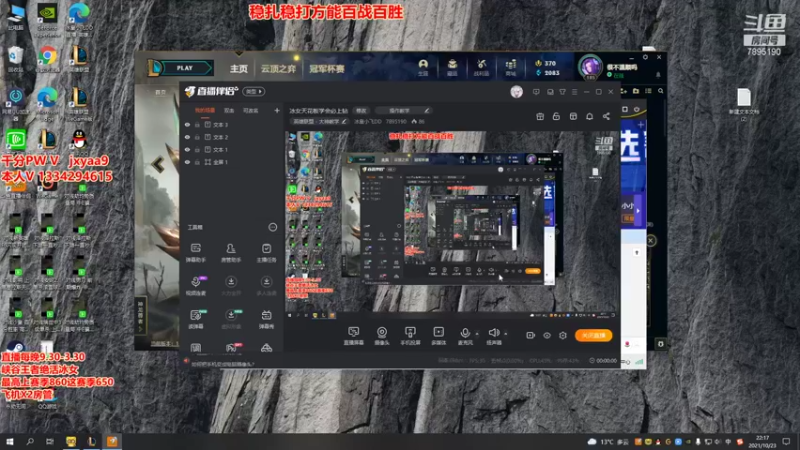
Task: Toggle the lock on layer 文本 1
Action: coord(197,149)
